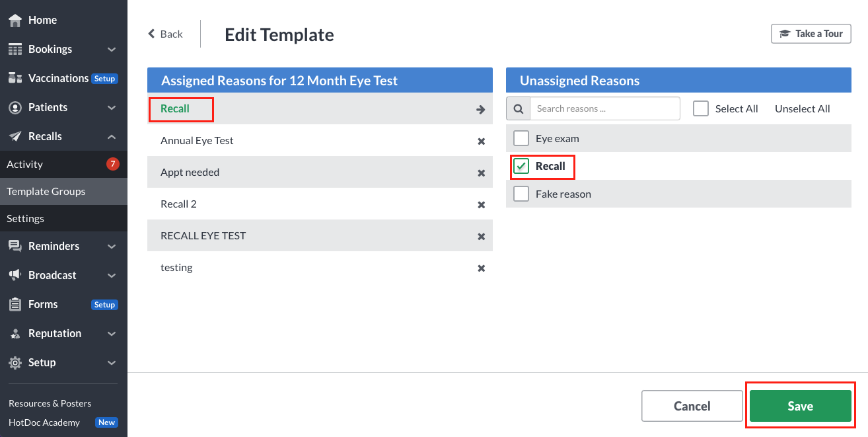Remove the testing reason

481,268
